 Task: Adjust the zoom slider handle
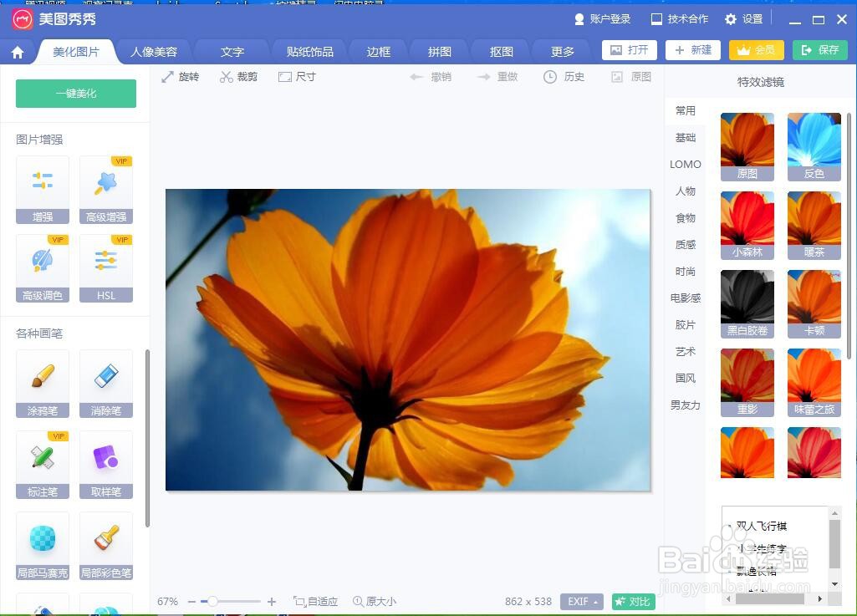click(x=212, y=602)
